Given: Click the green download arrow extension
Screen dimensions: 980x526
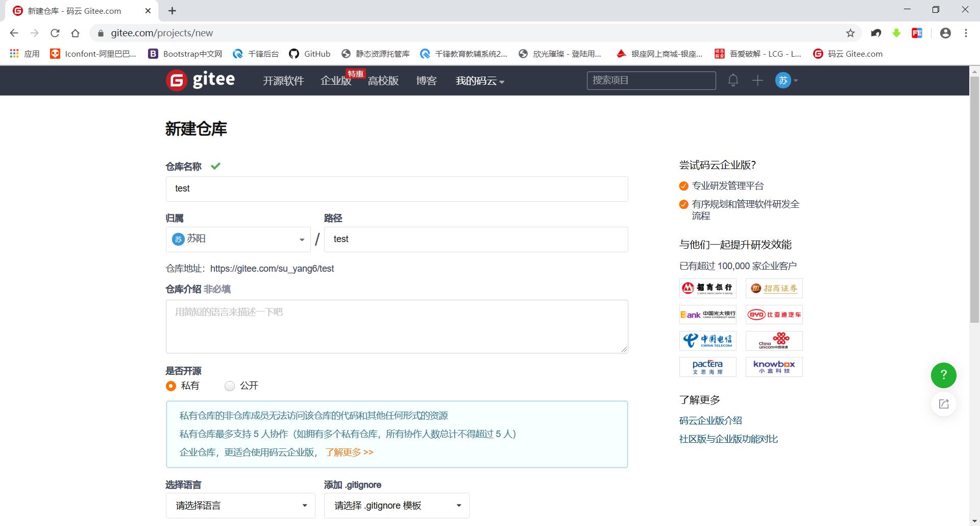Looking at the screenshot, I should (x=896, y=33).
